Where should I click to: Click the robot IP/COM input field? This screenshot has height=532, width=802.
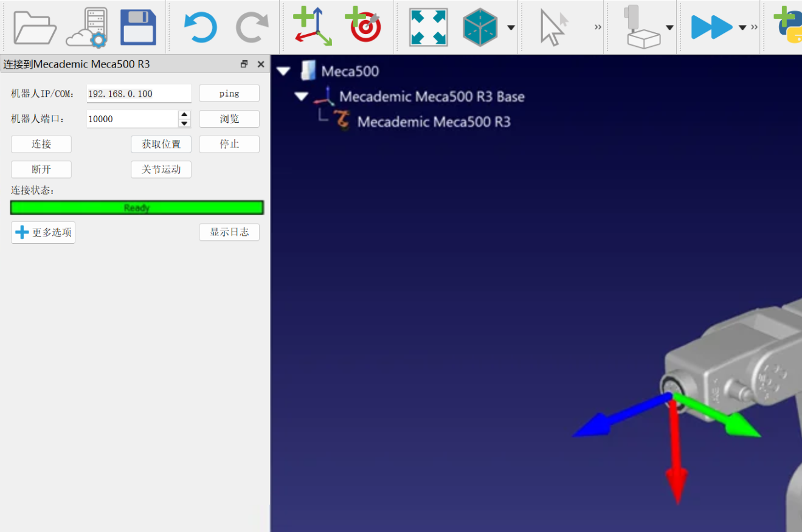[x=139, y=94]
